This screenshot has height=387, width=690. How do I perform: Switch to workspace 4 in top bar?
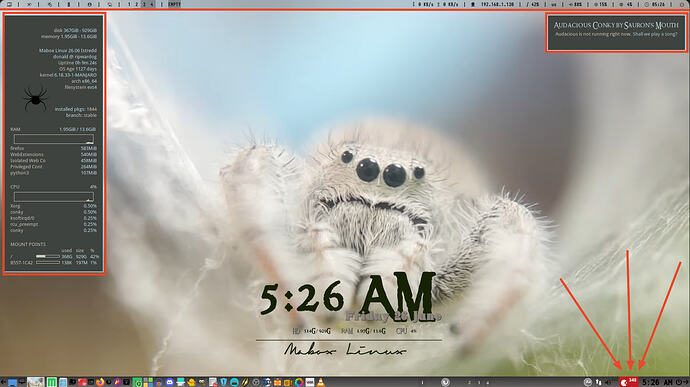(152, 4)
